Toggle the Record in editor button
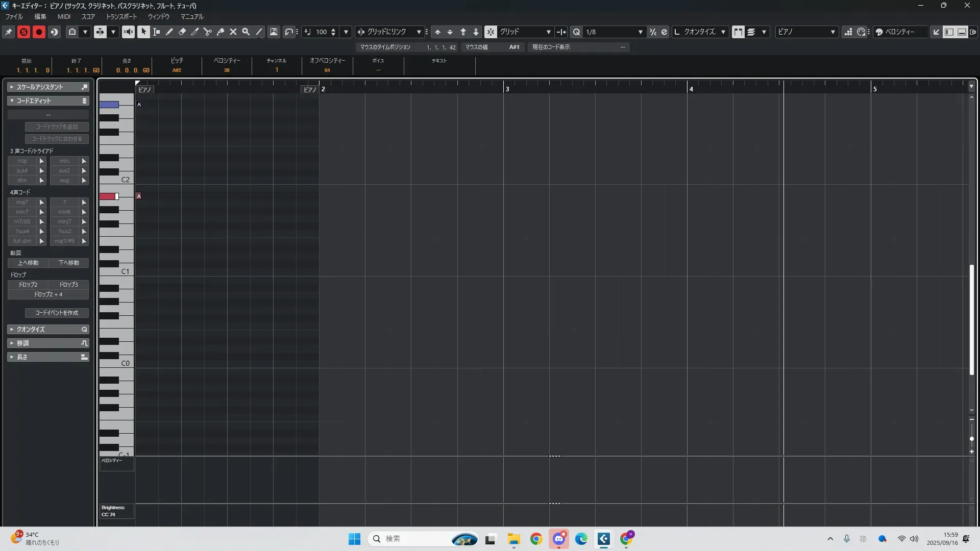980x551 pixels. (x=39, y=32)
